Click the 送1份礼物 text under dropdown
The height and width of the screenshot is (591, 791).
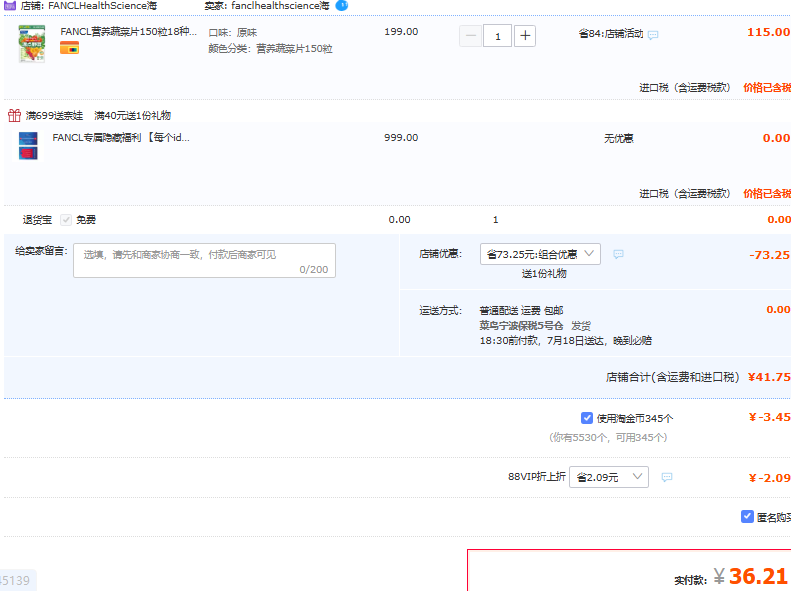pos(544,274)
